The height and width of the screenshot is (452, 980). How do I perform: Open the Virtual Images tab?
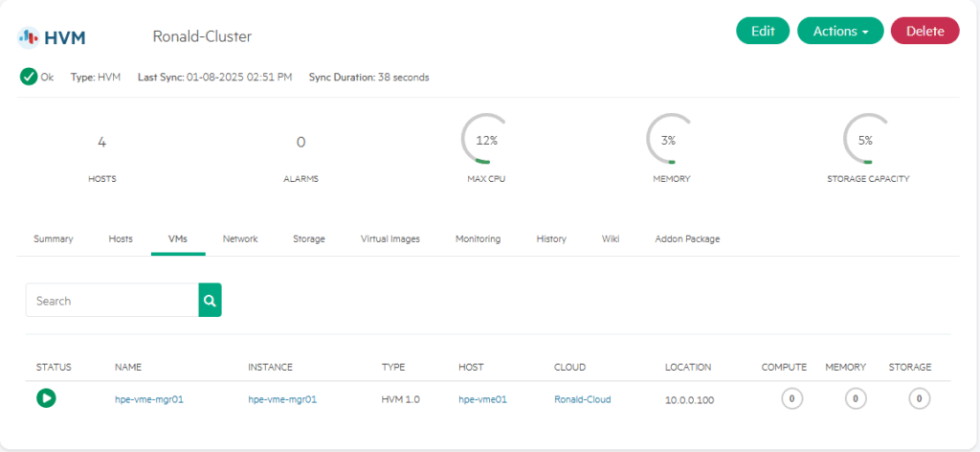[390, 238]
